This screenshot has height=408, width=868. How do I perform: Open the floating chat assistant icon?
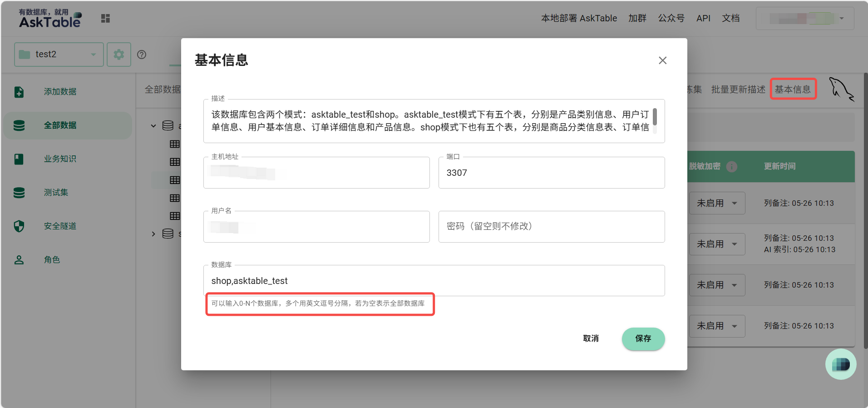(841, 364)
